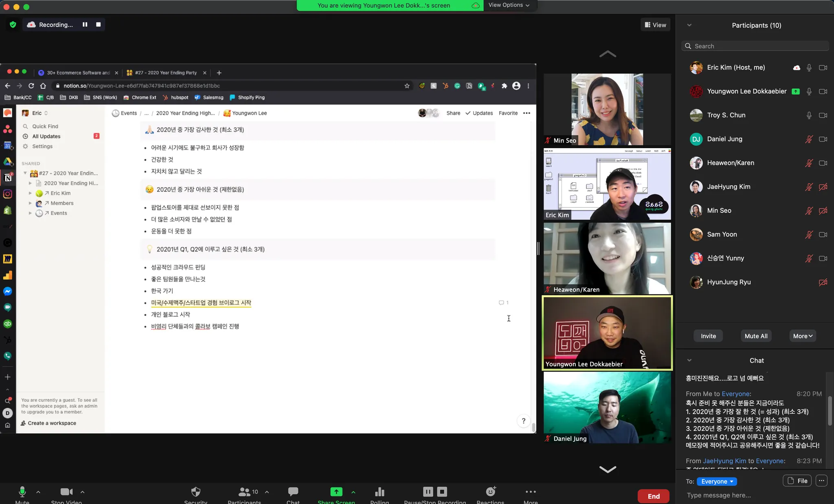Open the Everyone recipient dropdown

tap(717, 481)
